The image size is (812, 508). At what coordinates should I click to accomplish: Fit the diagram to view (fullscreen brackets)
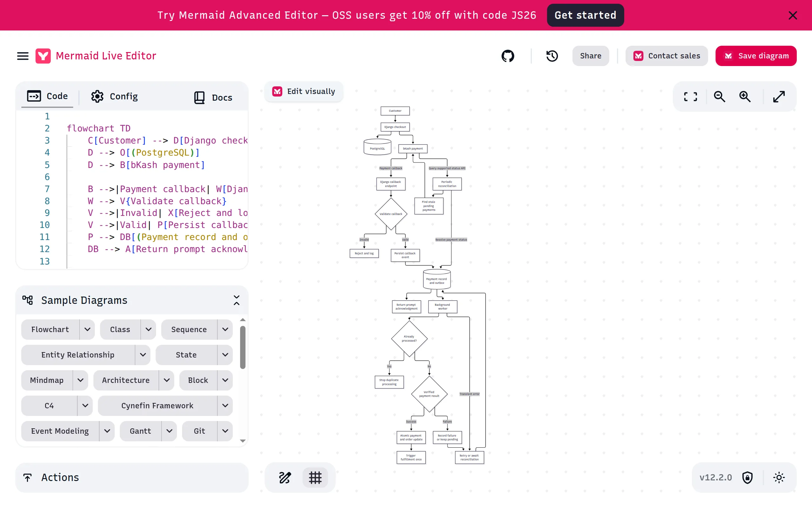[x=691, y=97]
